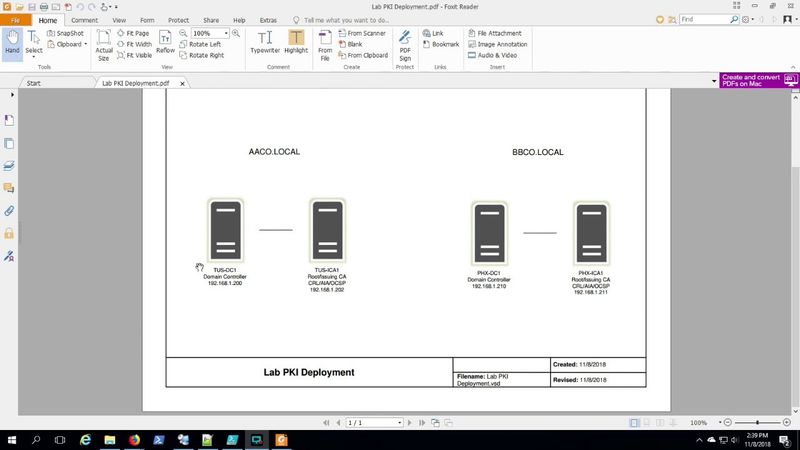Go to the next page button
Image resolution: width=800 pixels, height=450 pixels.
click(x=409, y=422)
